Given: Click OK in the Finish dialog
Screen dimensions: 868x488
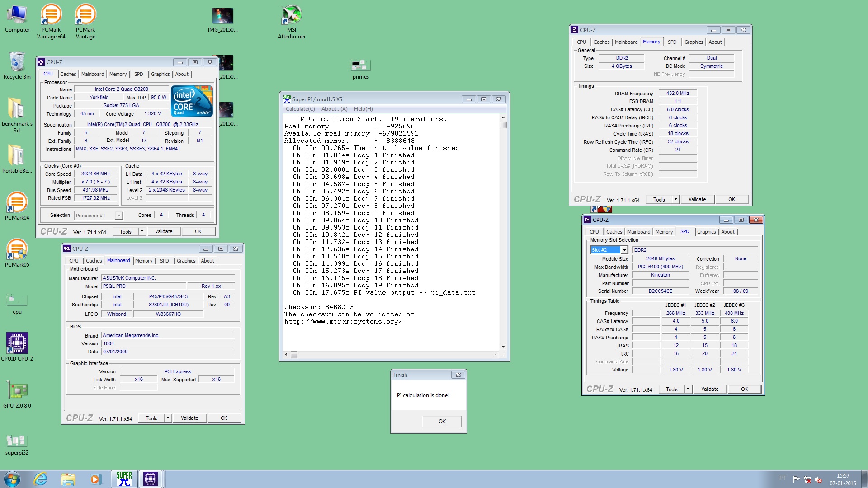Looking at the screenshot, I should tap(442, 421).
